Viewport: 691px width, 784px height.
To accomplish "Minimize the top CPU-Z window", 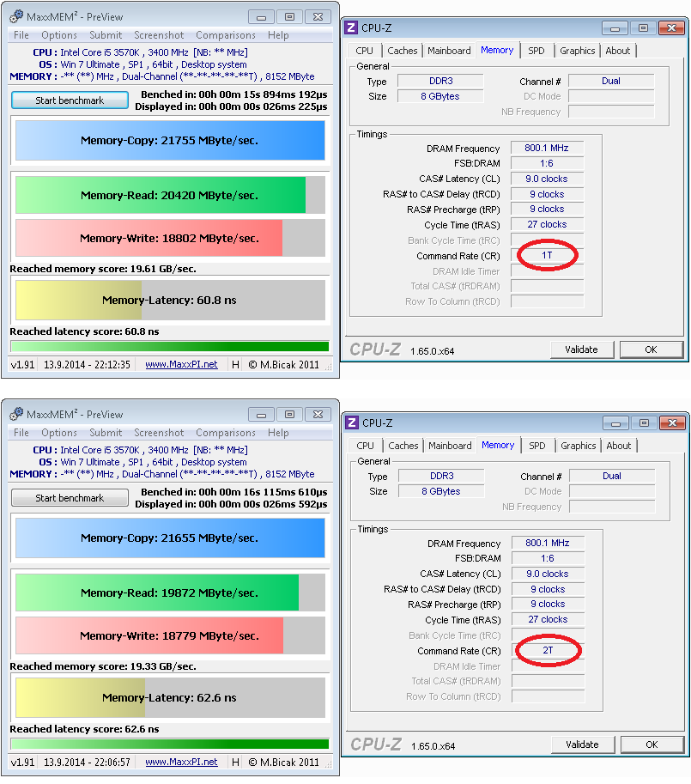I will tap(615, 28).
